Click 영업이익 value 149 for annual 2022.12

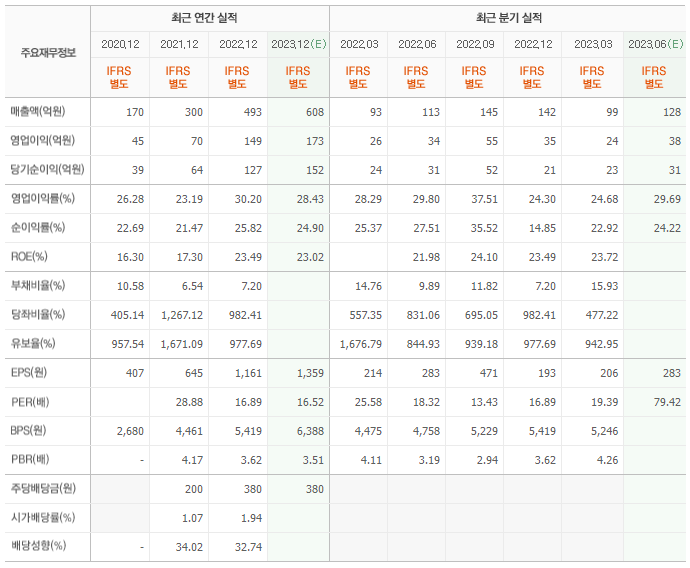pyautogui.click(x=253, y=141)
